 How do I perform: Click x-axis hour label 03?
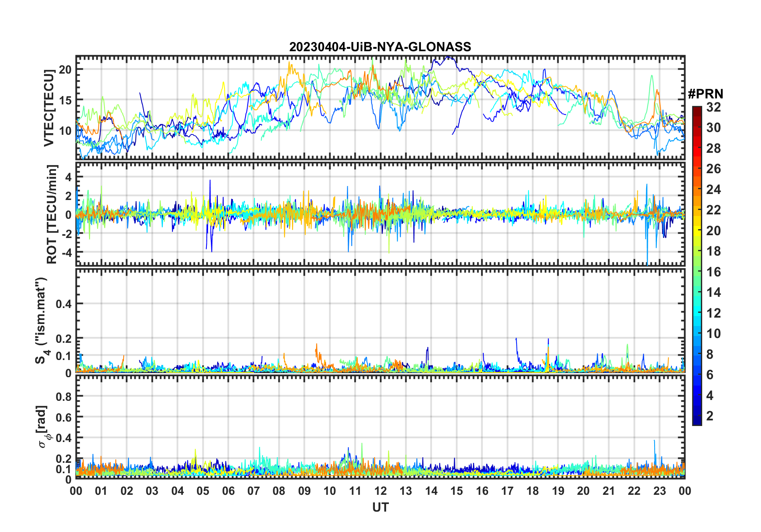(152, 491)
